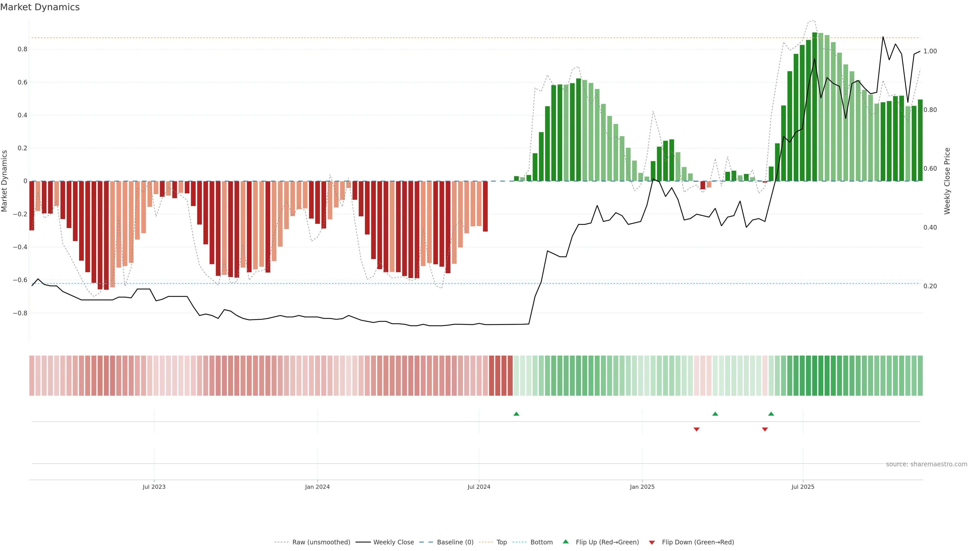980x551 pixels.
Task: Click the Flip Up legend triangle icon
Action: click(x=566, y=542)
